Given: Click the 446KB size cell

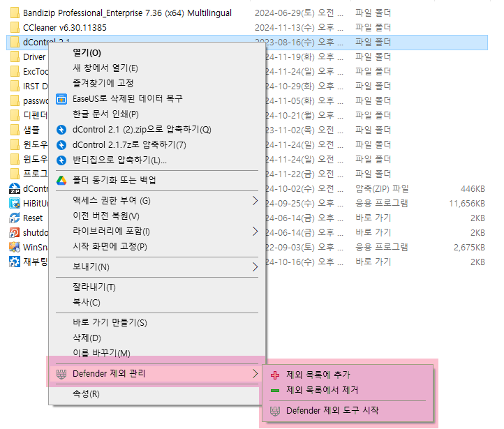Looking at the screenshot, I should point(473,189).
